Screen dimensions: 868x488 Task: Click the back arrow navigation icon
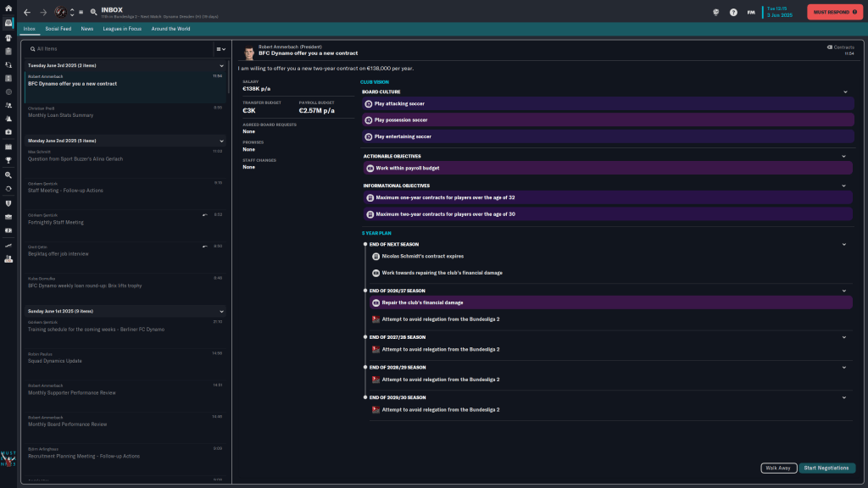27,13
